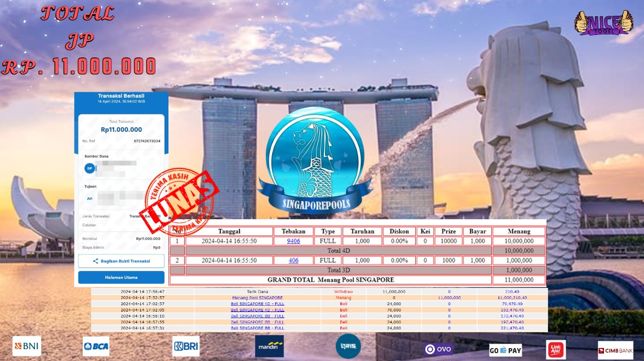Click the QRIS payment icon
This screenshot has height=361, width=644.
(348, 346)
